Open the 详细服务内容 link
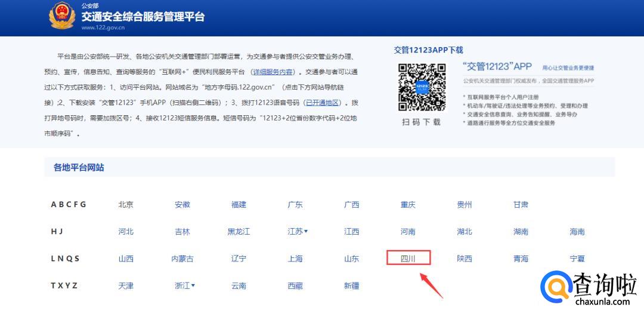 [x=273, y=72]
